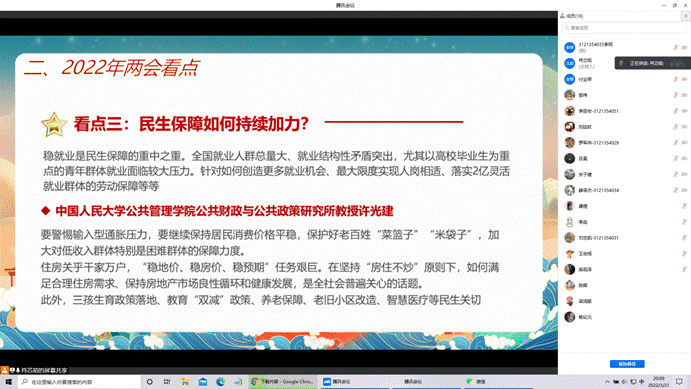Viewport: 691px width, 389px height.
Task: Click slide subtitle 看点三：民生保障如何持续加力
Action: [x=191, y=124]
